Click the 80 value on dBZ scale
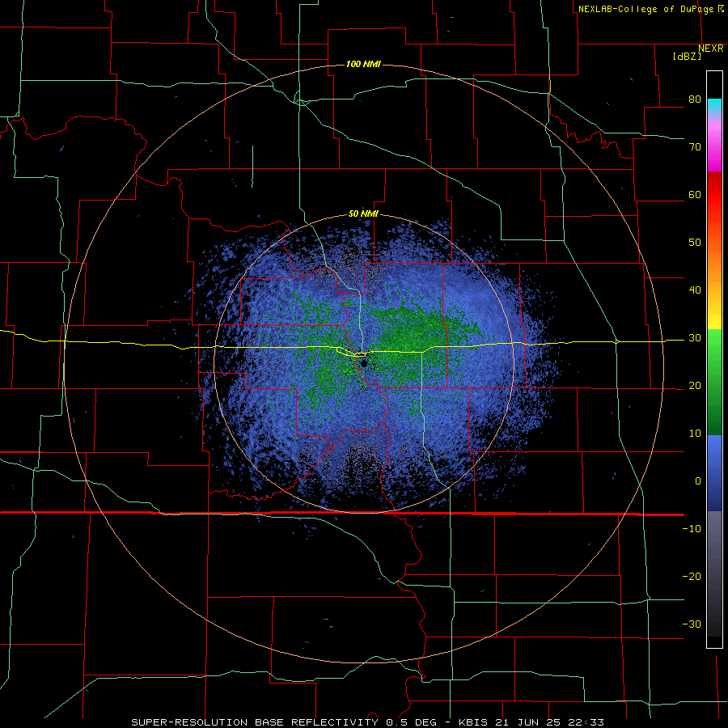728x728 pixels. 695,99
